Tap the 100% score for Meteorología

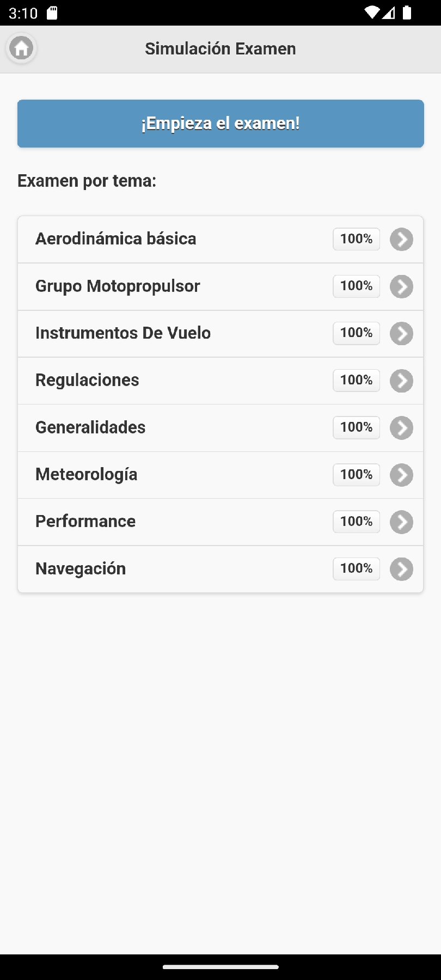(x=356, y=475)
